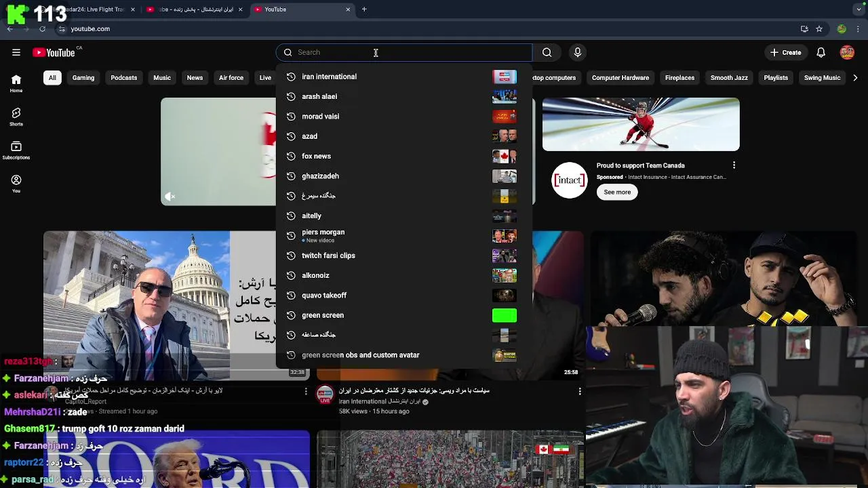This screenshot has height=488, width=868.
Task: Click the search magnifier button
Action: point(547,52)
